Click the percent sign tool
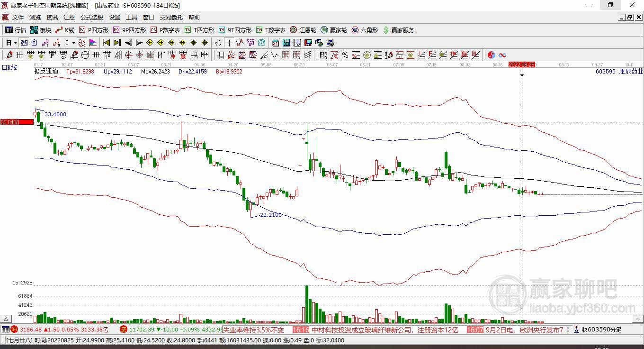644x349 pixels. click(x=345, y=55)
